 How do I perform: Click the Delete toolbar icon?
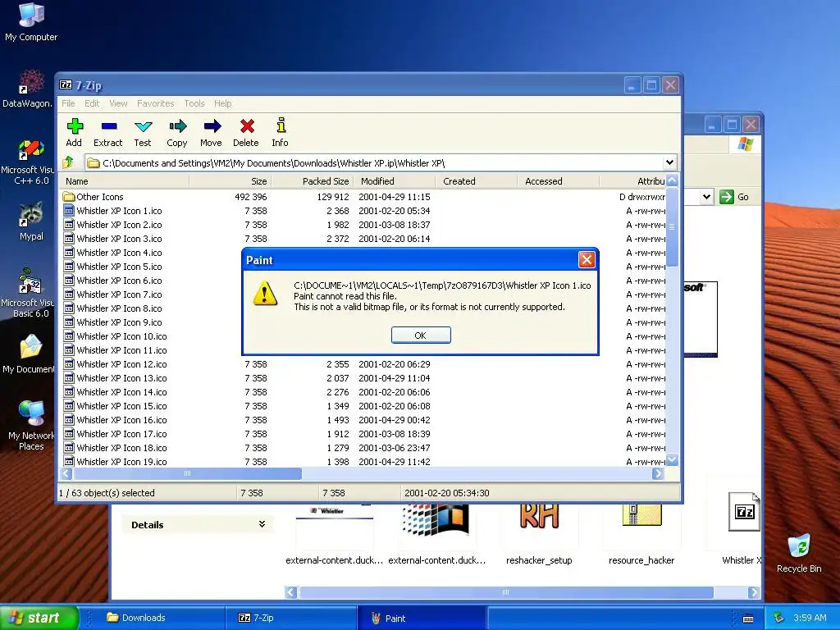click(247, 126)
